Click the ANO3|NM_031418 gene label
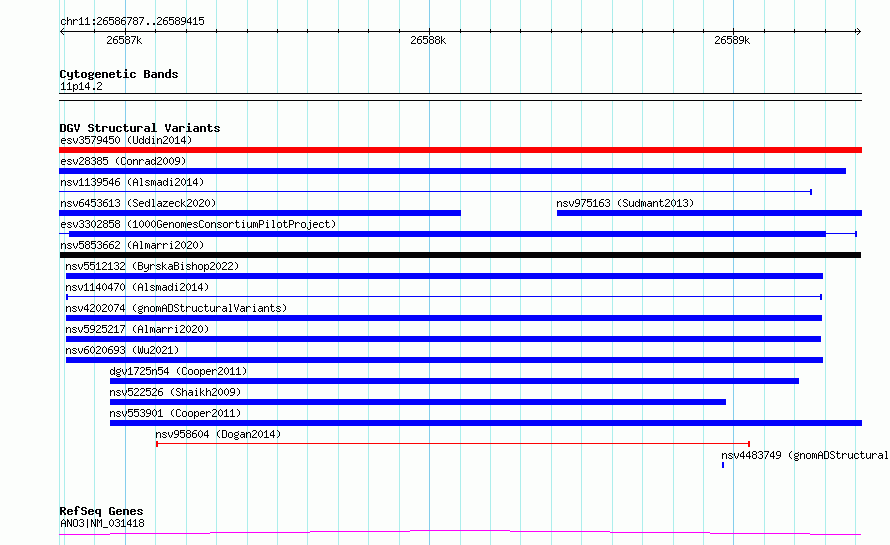 pyautogui.click(x=102, y=523)
